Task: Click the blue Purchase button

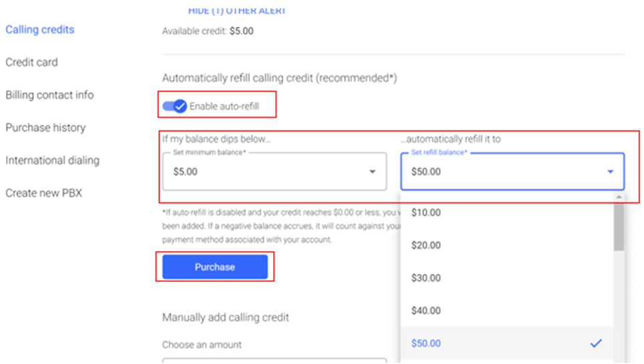Action: pyautogui.click(x=215, y=267)
